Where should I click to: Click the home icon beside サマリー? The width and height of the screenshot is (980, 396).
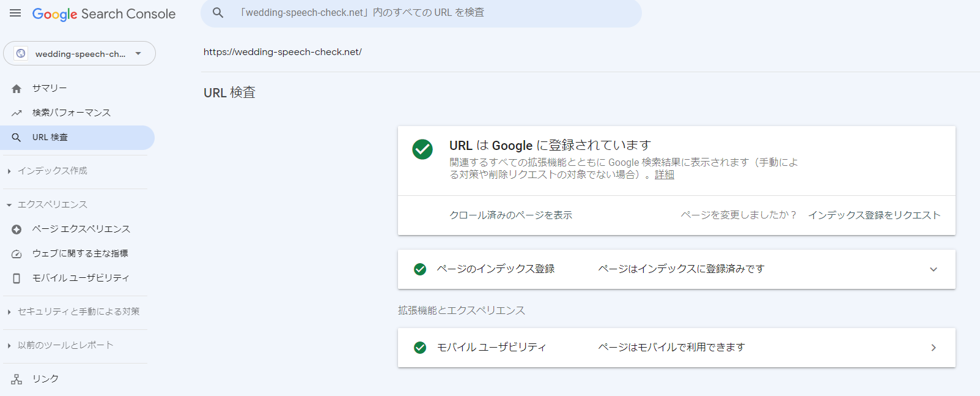click(x=17, y=89)
